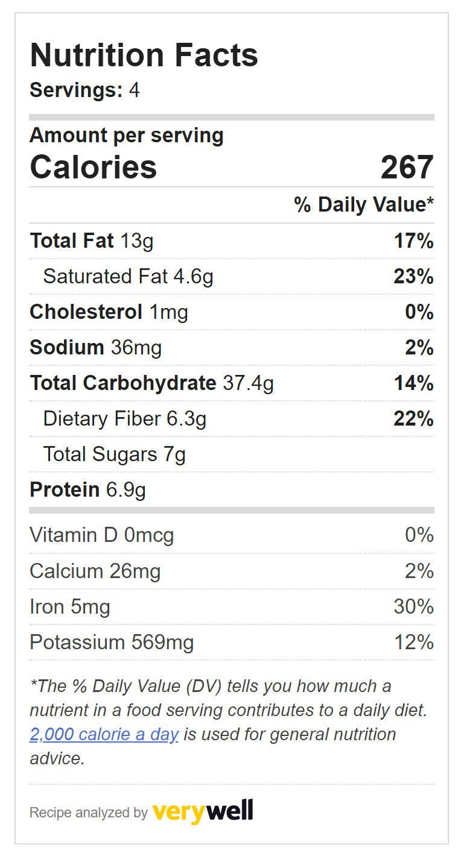The width and height of the screenshot is (458, 868).
Task: Pick the "Sodium 36mg" row label
Action: (95, 348)
